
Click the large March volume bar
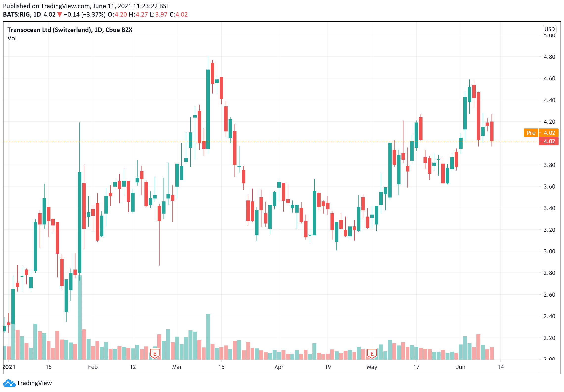(208, 337)
